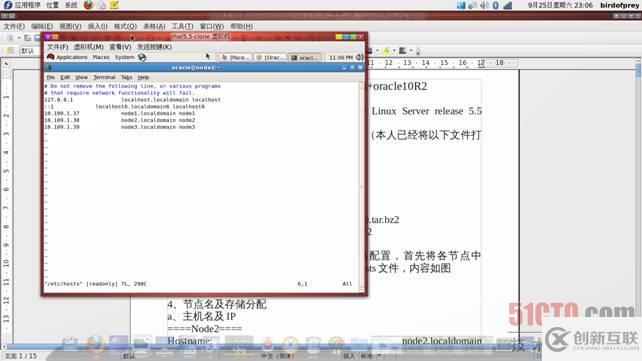Image resolution: width=642 pixels, height=361 pixels.
Task: Open the Terminal menu in terminal menubar
Action: coord(104,77)
